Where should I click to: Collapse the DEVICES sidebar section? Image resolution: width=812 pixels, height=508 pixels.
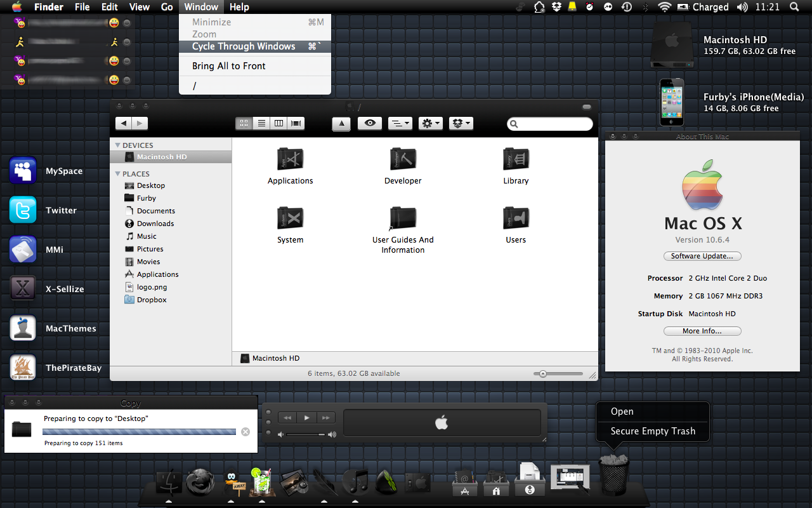tap(118, 145)
